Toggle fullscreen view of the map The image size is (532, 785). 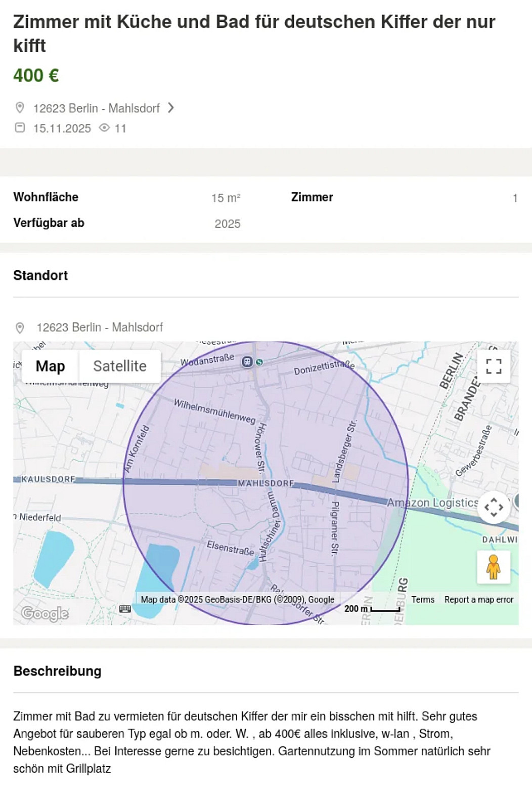pos(493,366)
